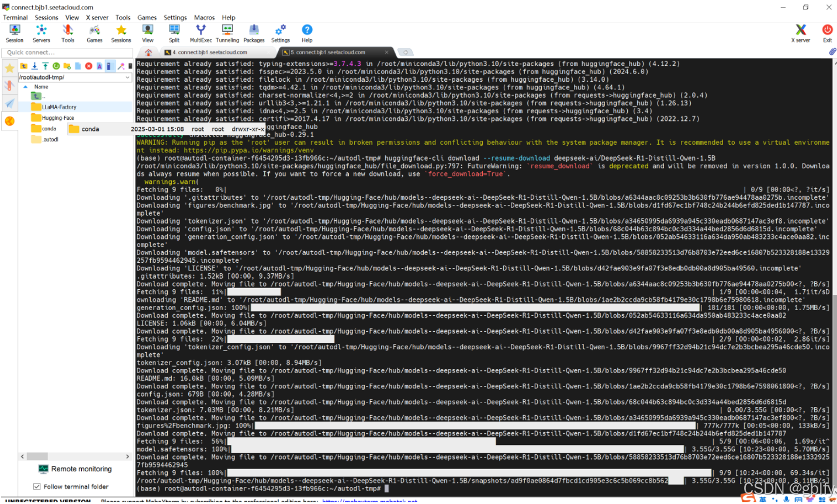
Task: Click the Quick connect input field
Action: (67, 53)
